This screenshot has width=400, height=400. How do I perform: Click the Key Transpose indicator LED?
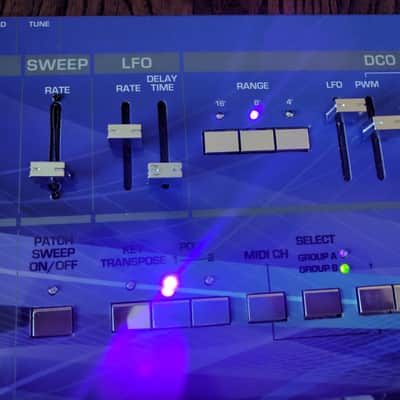pyautogui.click(x=130, y=285)
